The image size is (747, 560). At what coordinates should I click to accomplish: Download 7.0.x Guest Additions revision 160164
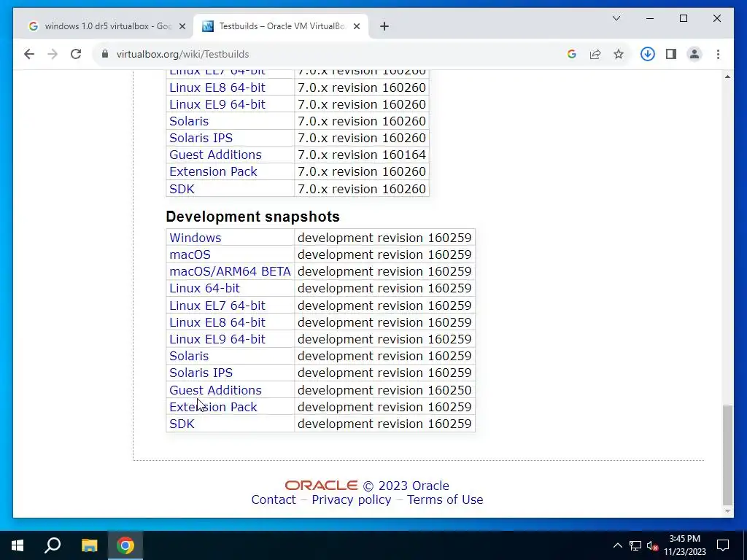pyautogui.click(x=215, y=155)
